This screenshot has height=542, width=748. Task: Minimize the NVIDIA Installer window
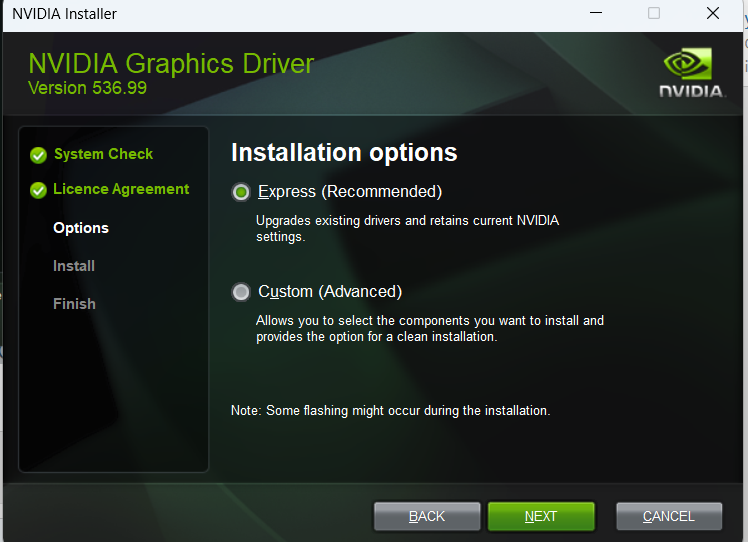coord(596,13)
